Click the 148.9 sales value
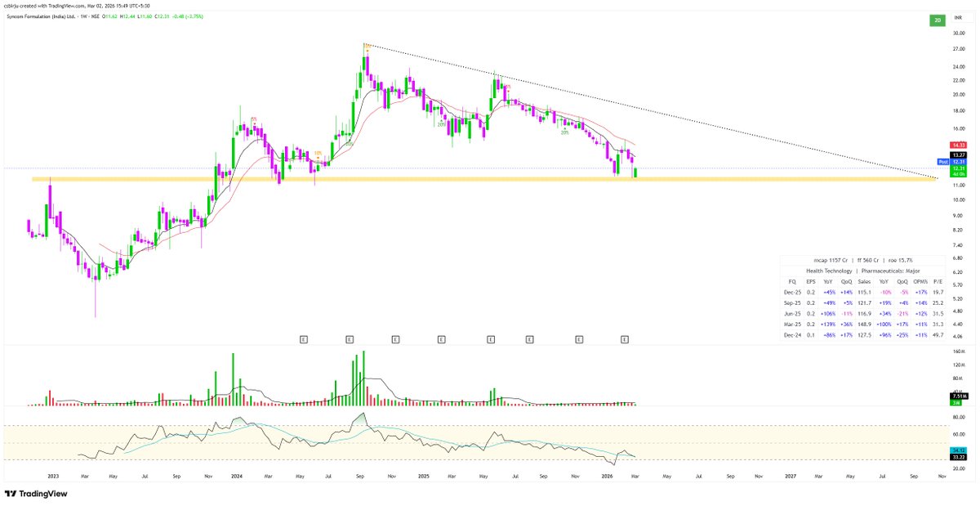The image size is (980, 506). pos(864,325)
